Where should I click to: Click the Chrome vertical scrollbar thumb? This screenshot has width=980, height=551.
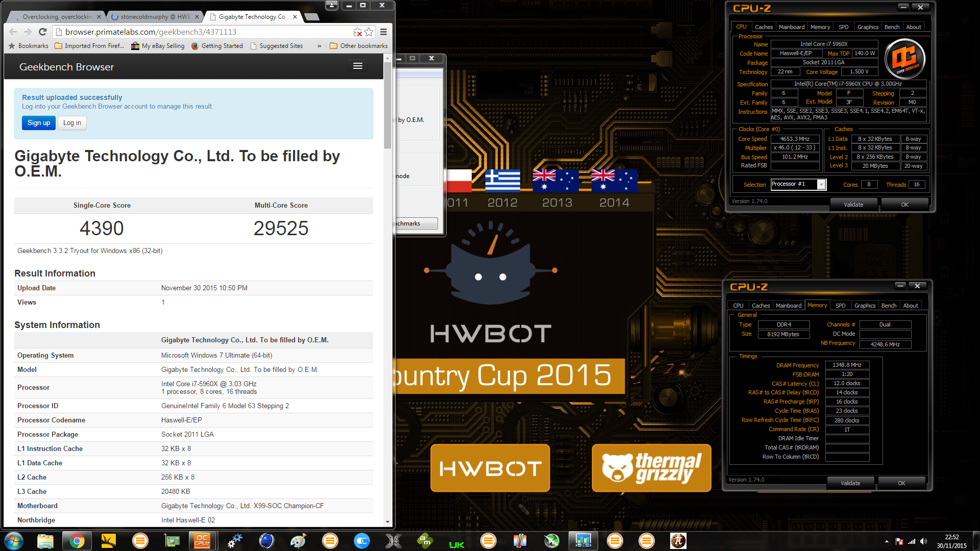(x=387, y=106)
